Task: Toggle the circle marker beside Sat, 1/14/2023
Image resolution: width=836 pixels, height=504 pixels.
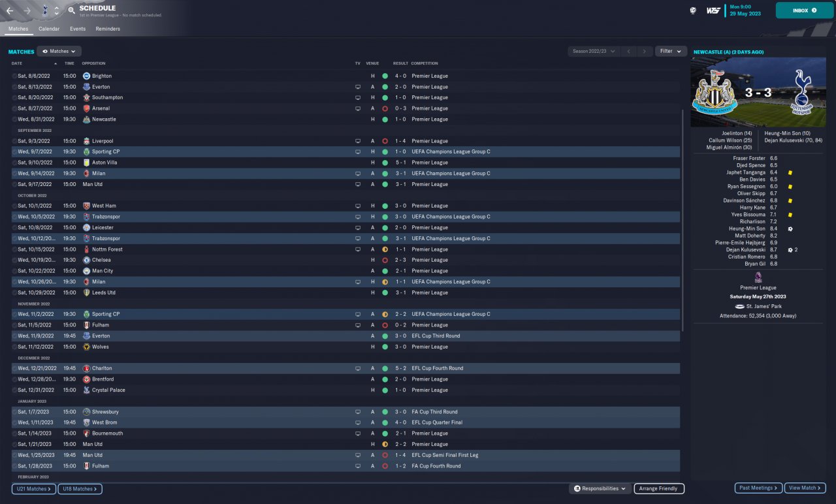Action: [14, 433]
